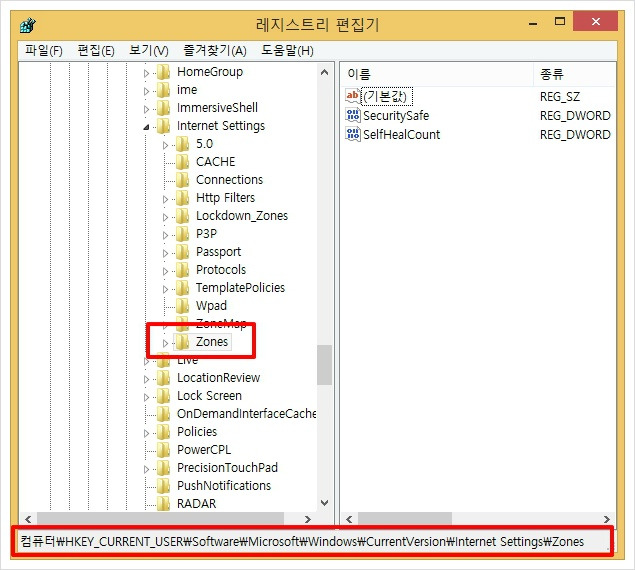
Task: Select the Http Filters folder icon
Action: pyautogui.click(x=183, y=198)
